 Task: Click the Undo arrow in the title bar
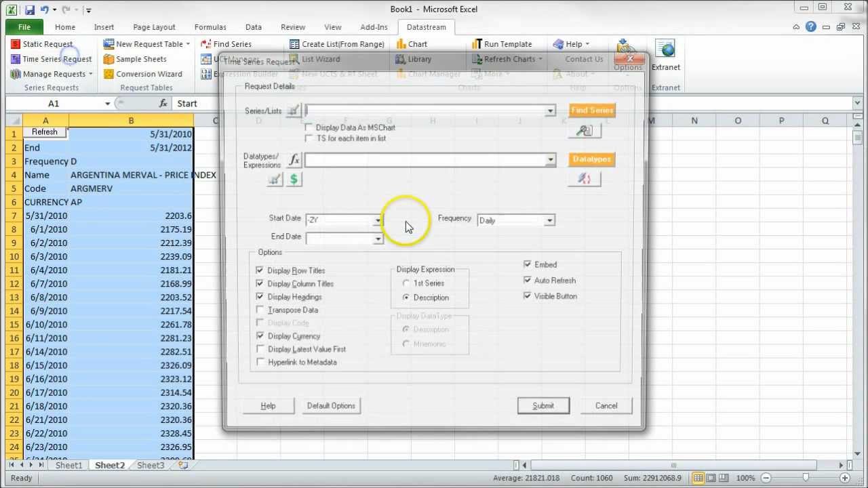(45, 9)
